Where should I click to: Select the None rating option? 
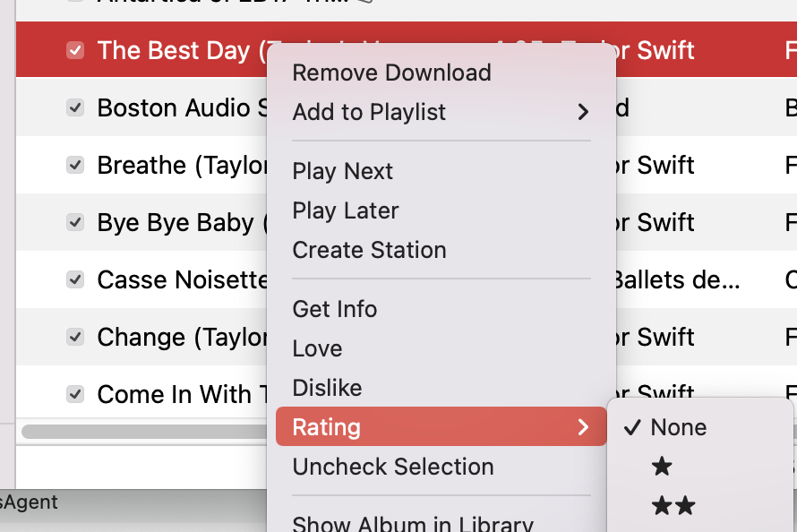point(678,427)
